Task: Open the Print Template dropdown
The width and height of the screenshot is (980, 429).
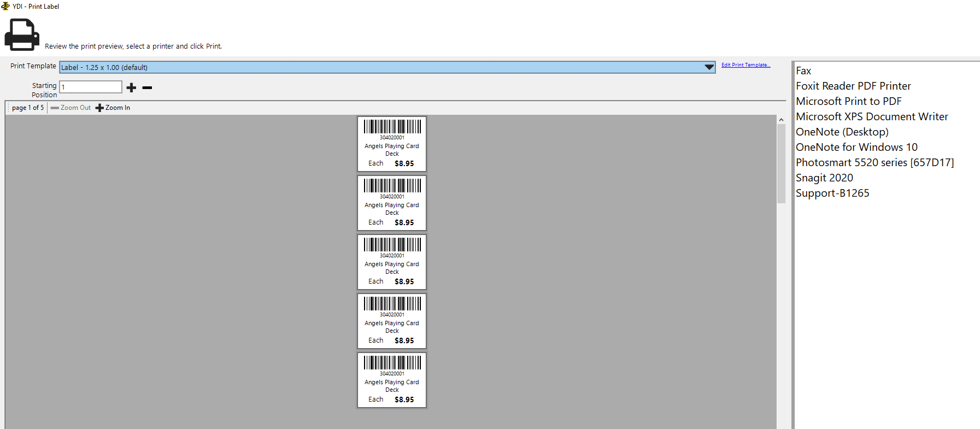Action: point(383,67)
